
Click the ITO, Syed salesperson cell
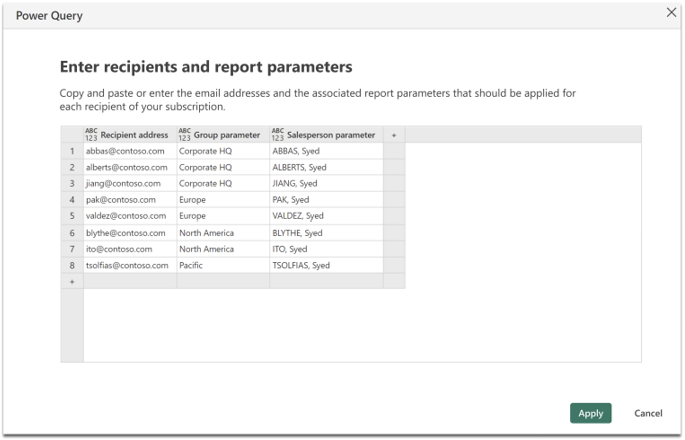[x=326, y=249]
